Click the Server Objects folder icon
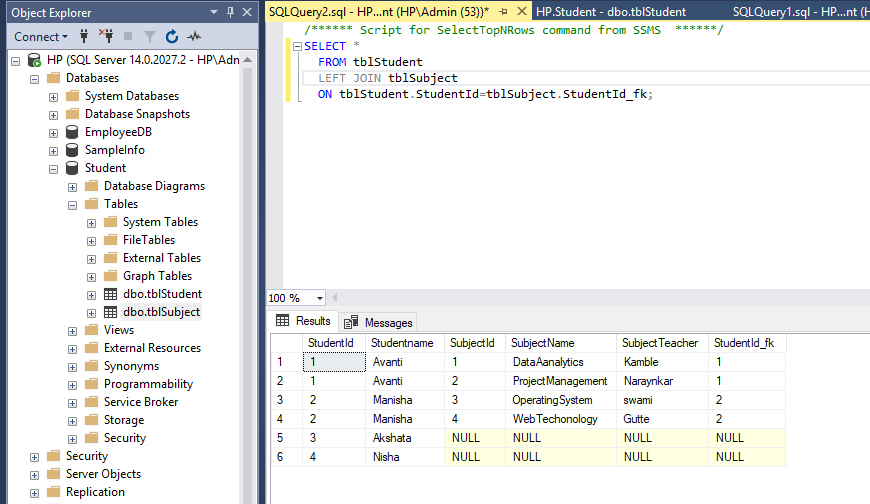Image resolution: width=870 pixels, height=504 pixels. coord(53,473)
